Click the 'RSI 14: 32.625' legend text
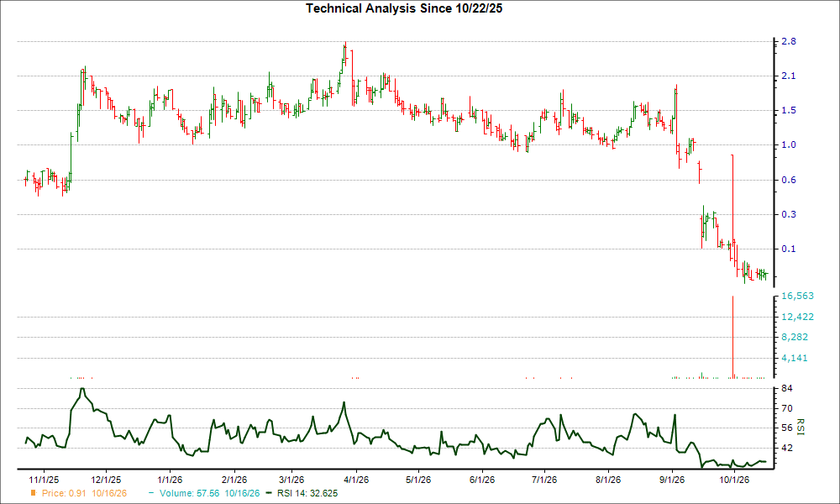The image size is (840, 504). (307, 493)
